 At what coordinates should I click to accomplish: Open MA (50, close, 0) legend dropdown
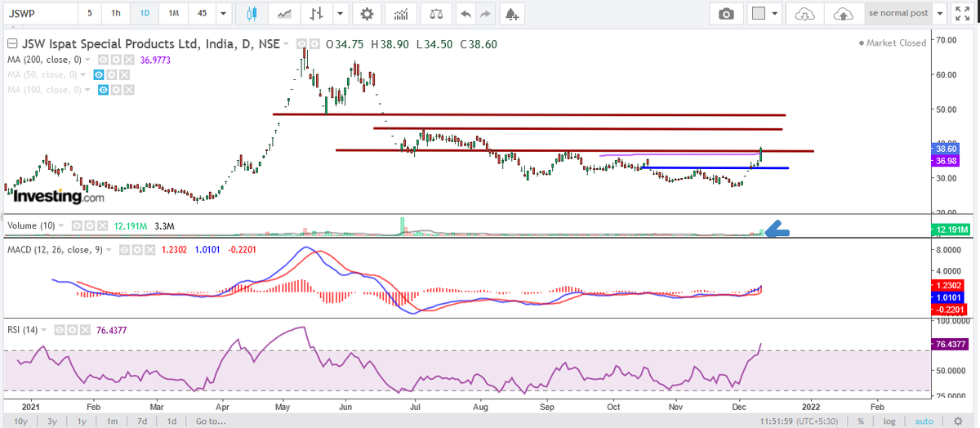[83, 74]
